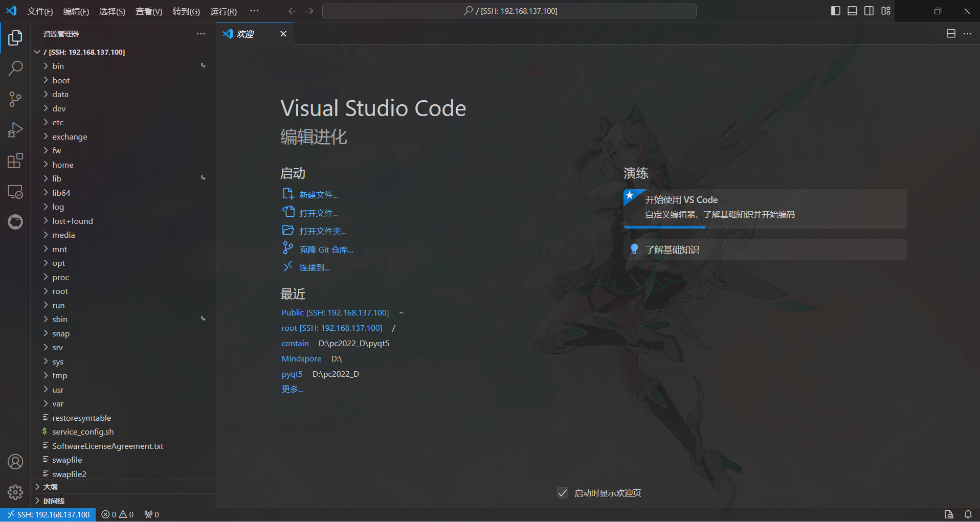Click the Clone Git repository icon

288,248
